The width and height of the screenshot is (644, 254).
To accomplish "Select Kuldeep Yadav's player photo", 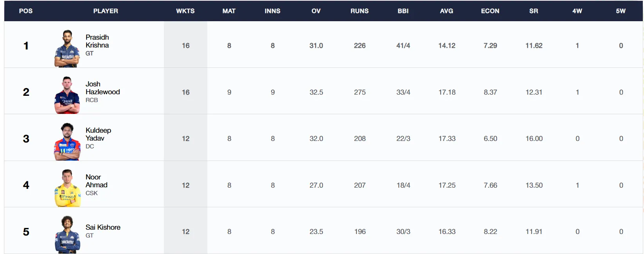I will 67,142.
